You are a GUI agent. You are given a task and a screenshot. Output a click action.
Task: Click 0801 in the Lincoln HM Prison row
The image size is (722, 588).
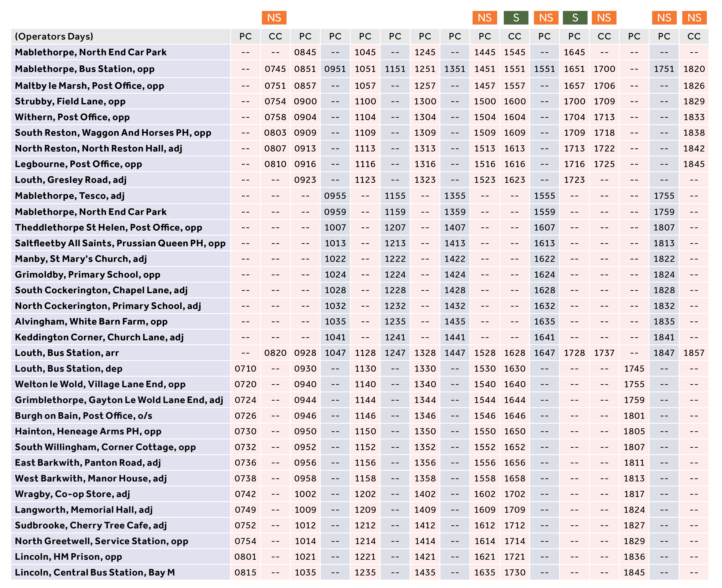click(246, 557)
